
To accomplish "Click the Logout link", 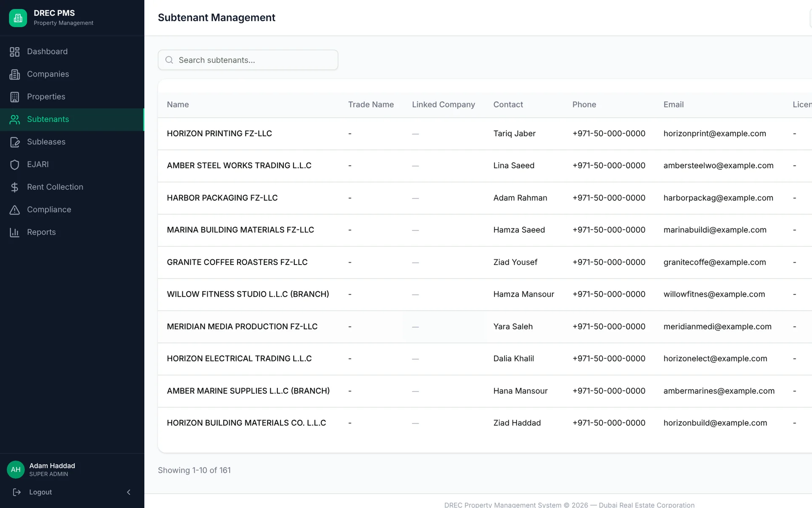I will pyautogui.click(x=41, y=492).
